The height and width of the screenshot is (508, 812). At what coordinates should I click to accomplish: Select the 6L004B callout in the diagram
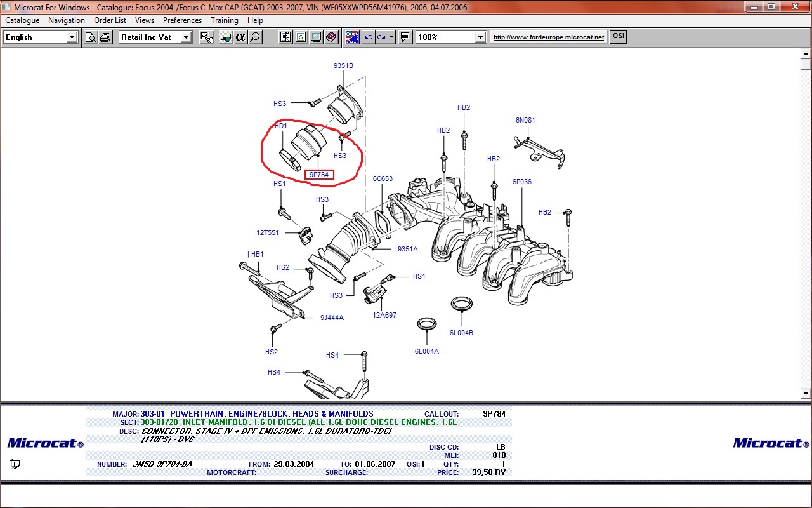[x=461, y=333]
